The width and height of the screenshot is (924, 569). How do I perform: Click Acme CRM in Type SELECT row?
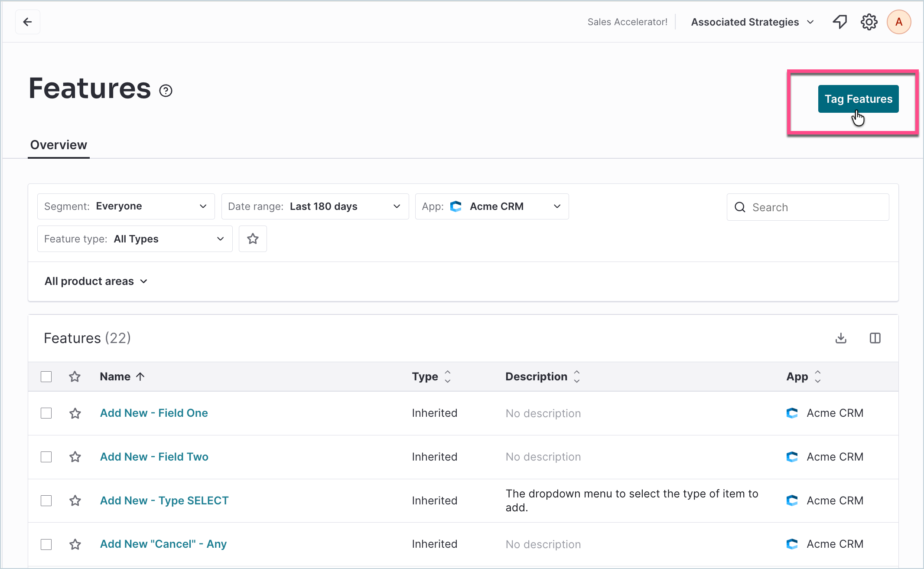coord(835,500)
